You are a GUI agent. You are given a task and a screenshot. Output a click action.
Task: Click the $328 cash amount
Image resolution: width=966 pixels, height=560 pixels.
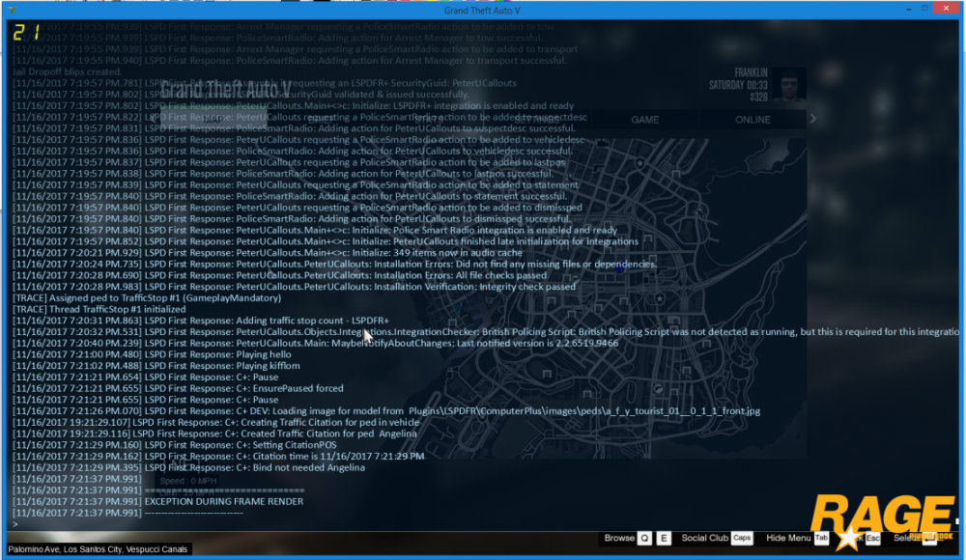click(758, 97)
